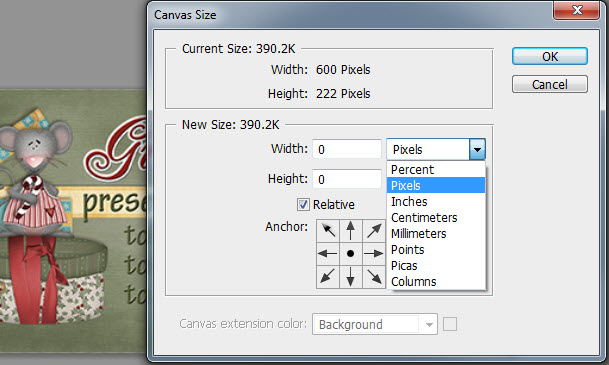
Task: Click the Cancel button
Action: (x=550, y=84)
